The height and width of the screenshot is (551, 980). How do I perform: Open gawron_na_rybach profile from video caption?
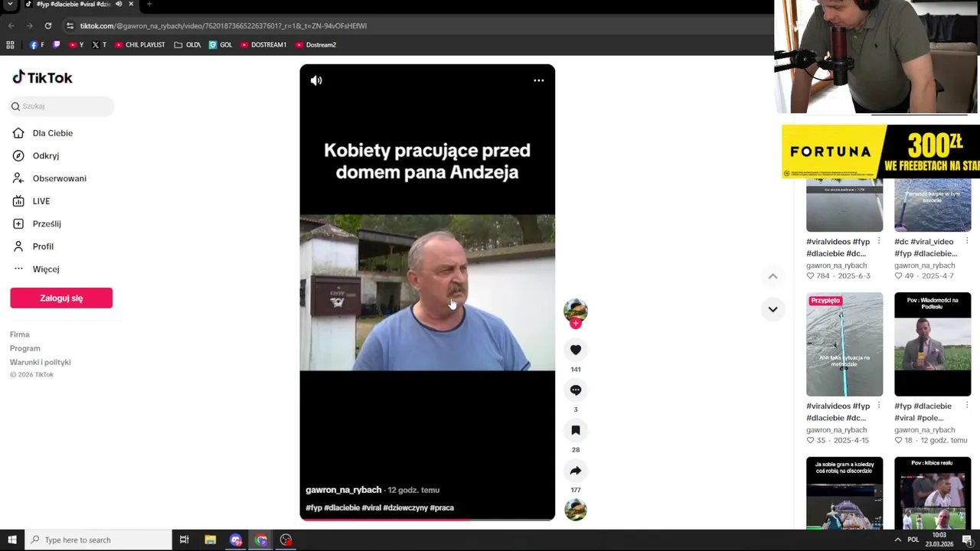pyautogui.click(x=343, y=490)
